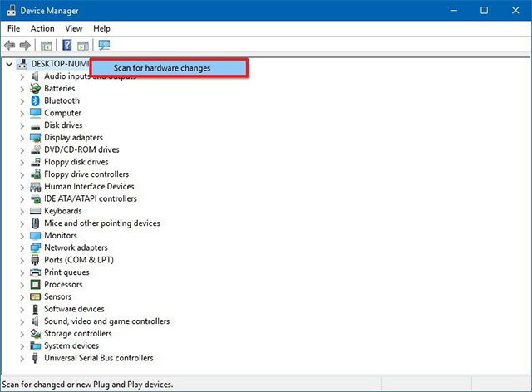Click the Display adapters category icon

pyautogui.click(x=35, y=138)
